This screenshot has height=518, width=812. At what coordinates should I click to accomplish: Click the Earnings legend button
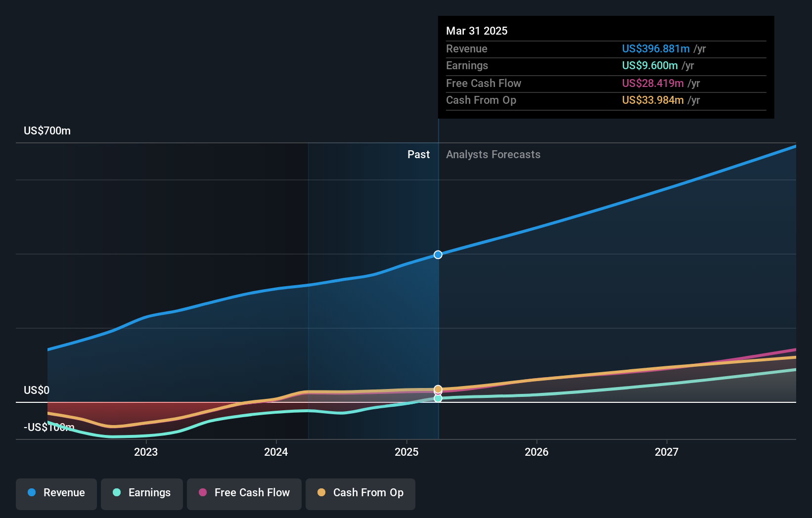(142, 494)
